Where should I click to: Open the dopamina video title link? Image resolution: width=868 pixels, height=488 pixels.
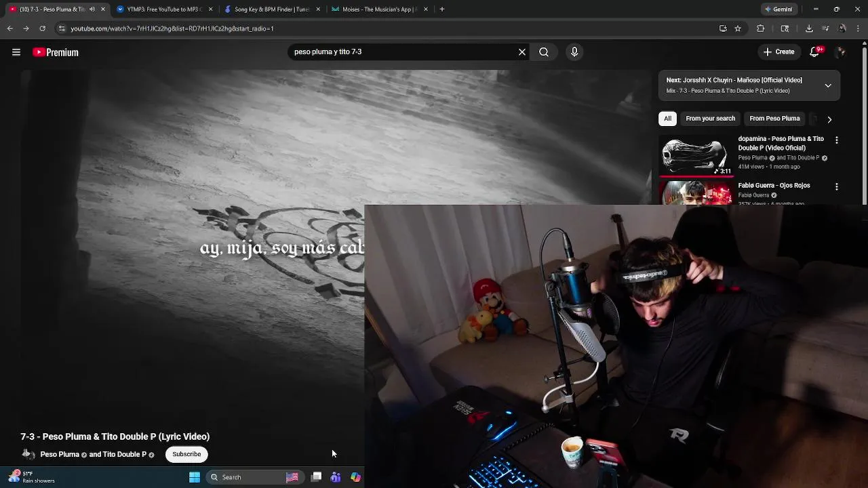click(x=781, y=143)
